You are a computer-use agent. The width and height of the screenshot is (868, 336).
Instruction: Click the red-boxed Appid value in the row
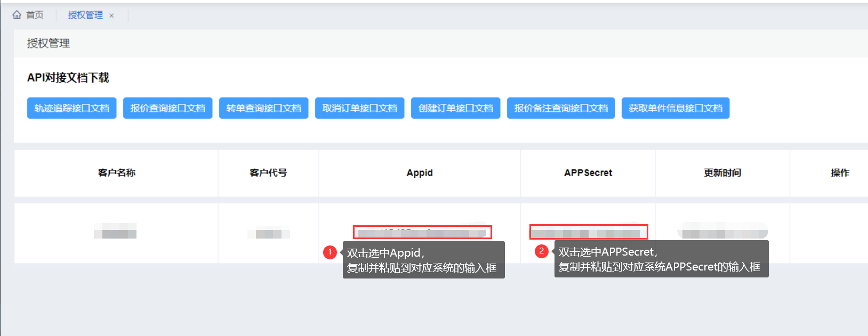[422, 232]
